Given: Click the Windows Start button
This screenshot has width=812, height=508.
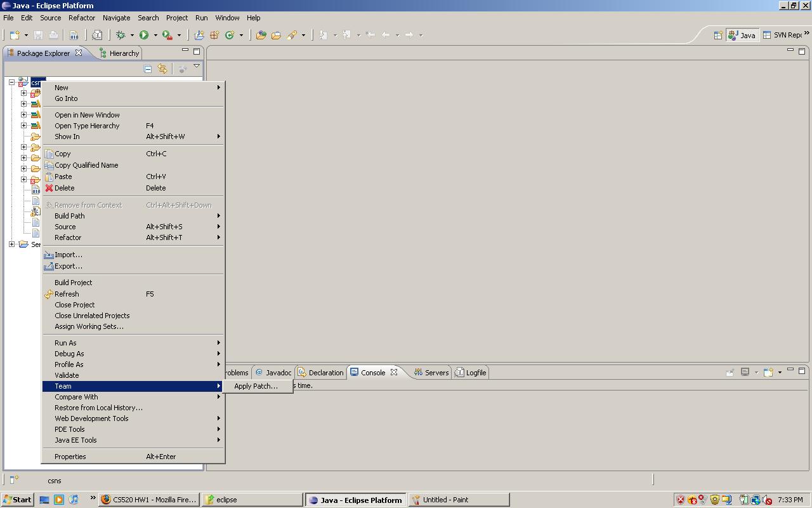Looking at the screenshot, I should (17, 500).
